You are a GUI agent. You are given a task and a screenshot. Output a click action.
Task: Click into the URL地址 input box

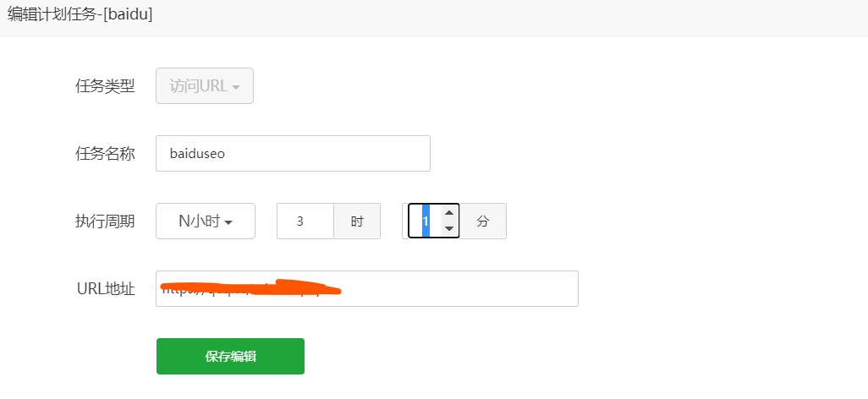click(457, 288)
